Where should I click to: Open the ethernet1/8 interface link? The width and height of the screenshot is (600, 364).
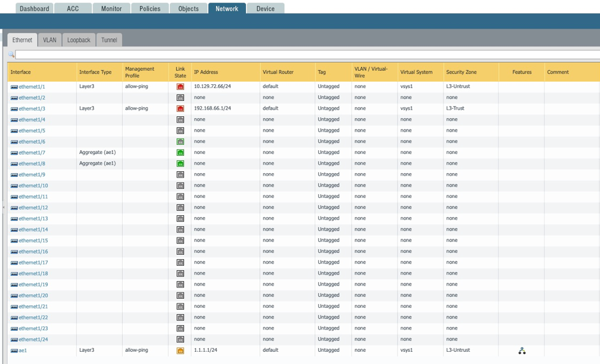[x=32, y=163]
